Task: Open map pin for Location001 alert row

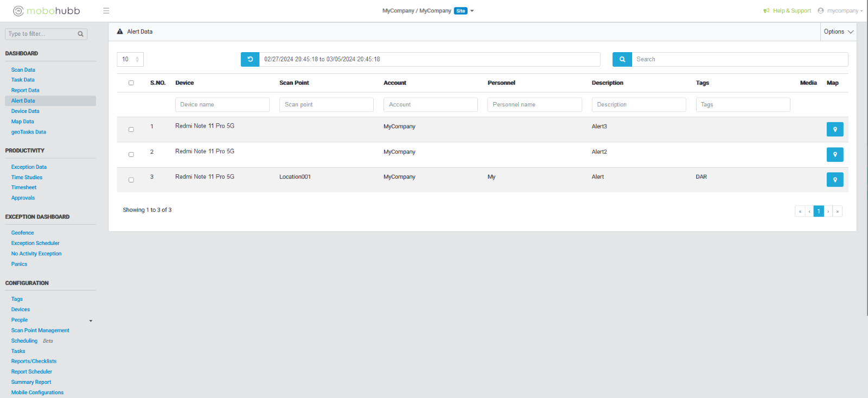Action: click(x=834, y=180)
